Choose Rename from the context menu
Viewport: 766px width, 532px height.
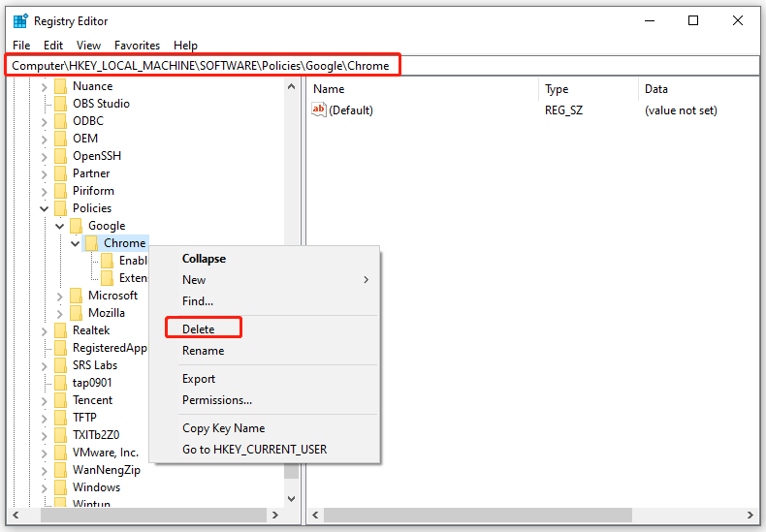[265, 351]
